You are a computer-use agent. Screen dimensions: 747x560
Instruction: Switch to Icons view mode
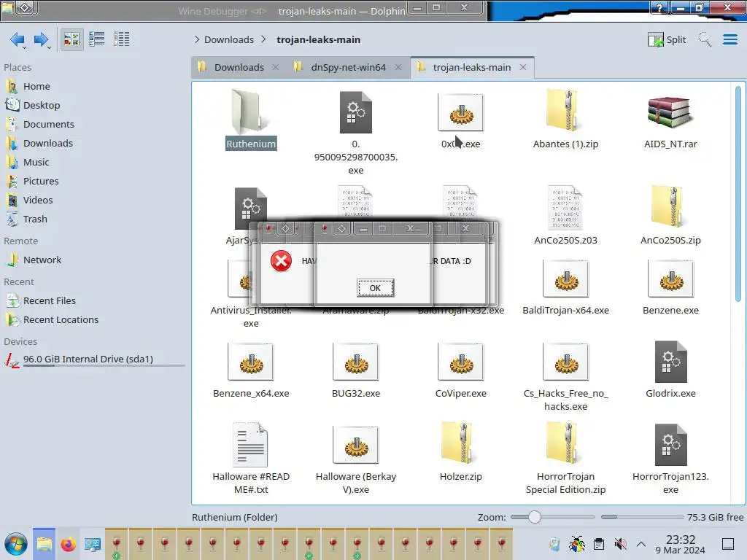click(x=71, y=39)
